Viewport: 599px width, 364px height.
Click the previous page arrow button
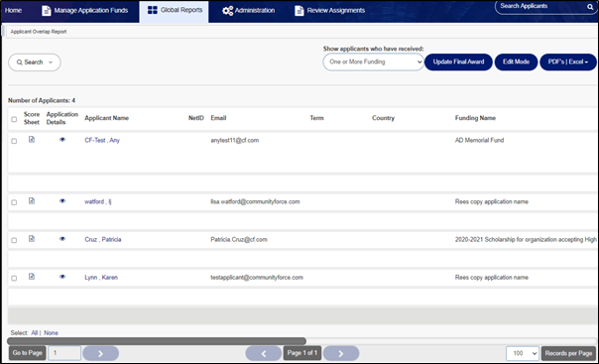pyautogui.click(x=263, y=353)
